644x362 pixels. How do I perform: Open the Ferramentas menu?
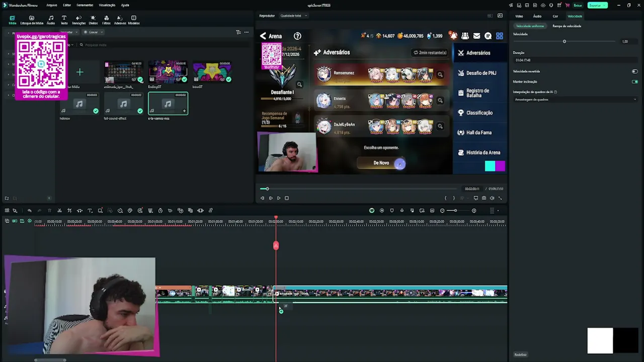85,5
